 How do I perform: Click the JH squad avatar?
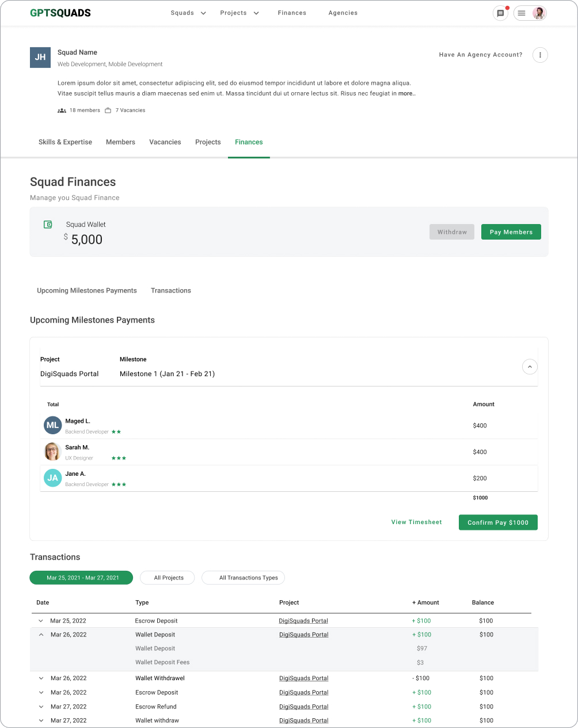tap(40, 58)
